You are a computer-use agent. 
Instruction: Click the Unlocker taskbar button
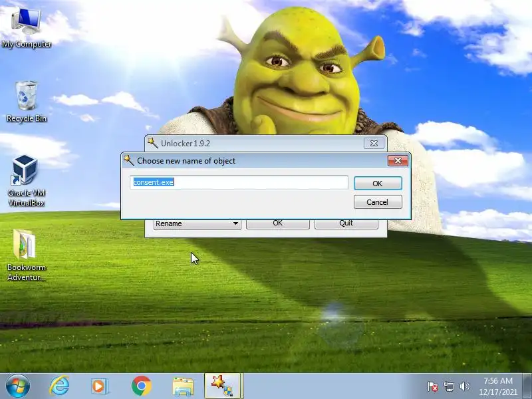click(223, 386)
